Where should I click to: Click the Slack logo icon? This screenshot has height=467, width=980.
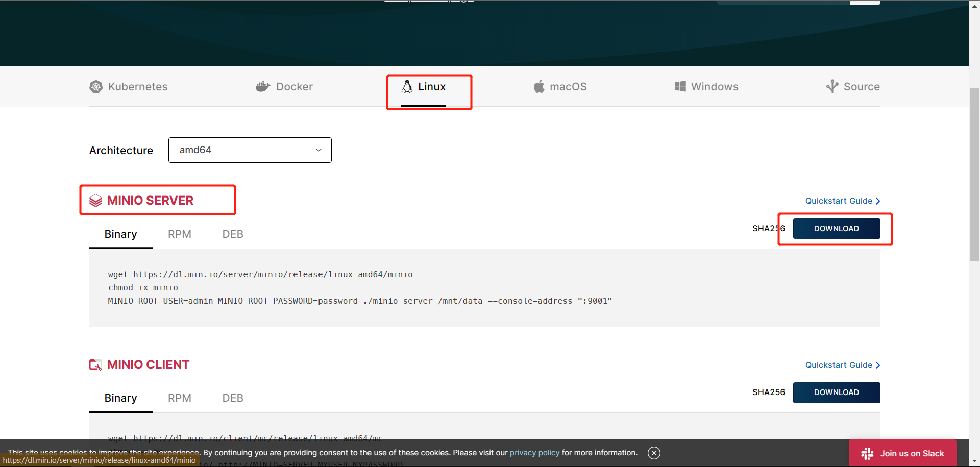867,453
